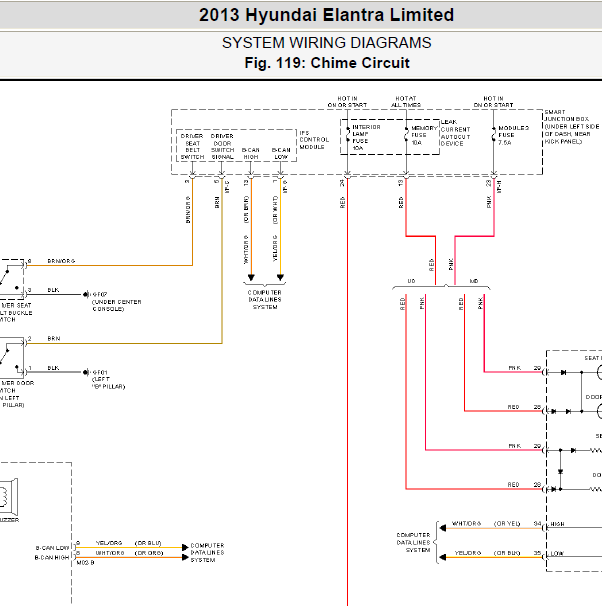Click the "SYSTEM WIRING DIAGRAMS" heading
This screenshot has width=602, height=606.
(x=326, y=43)
